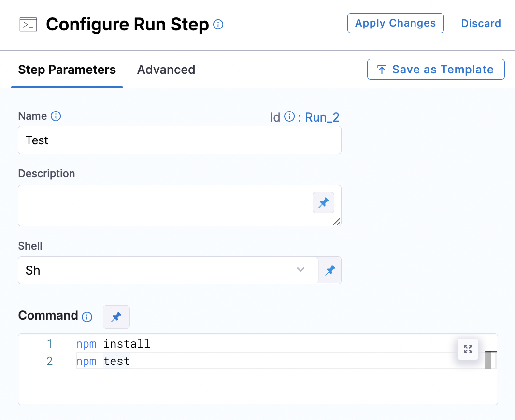
Task: Click the info icon next to Id
Action: [x=289, y=116]
